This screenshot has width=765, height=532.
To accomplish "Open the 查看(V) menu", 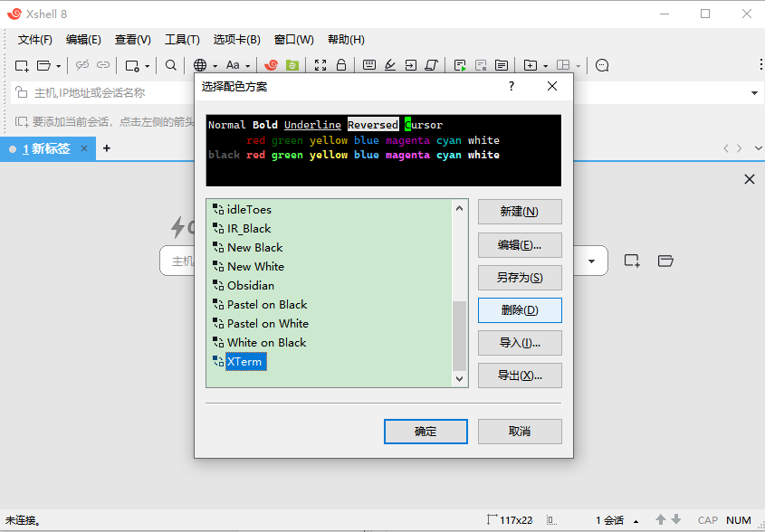I will click(x=133, y=40).
